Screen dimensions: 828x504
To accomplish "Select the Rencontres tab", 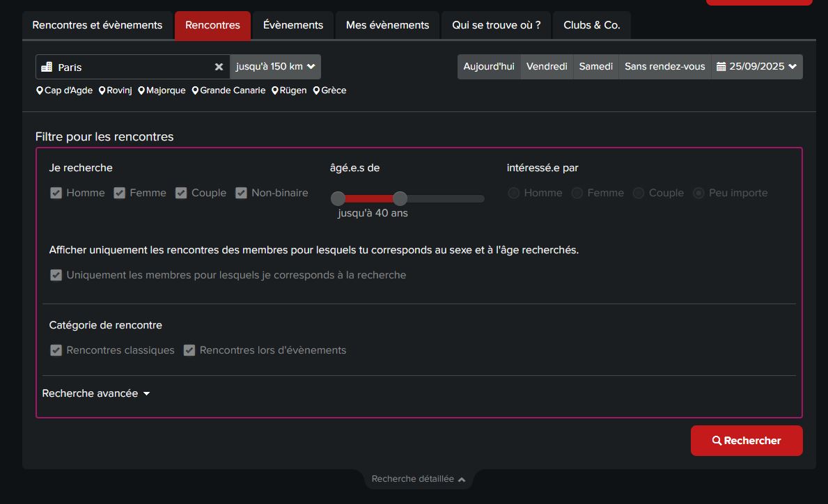I will click(x=212, y=25).
